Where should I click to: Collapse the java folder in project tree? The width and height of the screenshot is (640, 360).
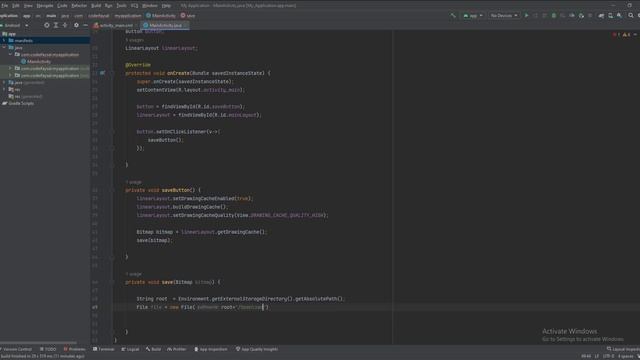(x=4, y=47)
